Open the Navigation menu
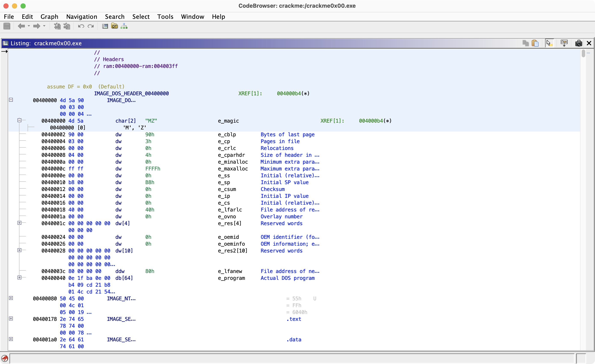The image size is (595, 364). [82, 17]
